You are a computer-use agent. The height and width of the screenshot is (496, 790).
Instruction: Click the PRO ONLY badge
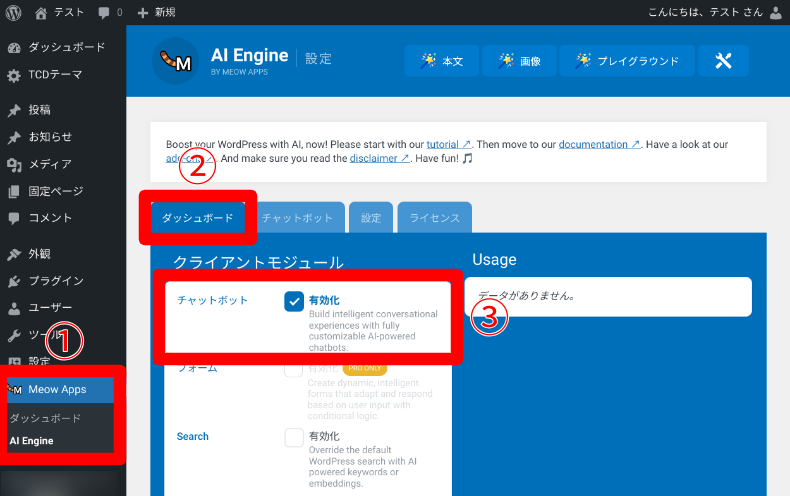pyautogui.click(x=365, y=368)
